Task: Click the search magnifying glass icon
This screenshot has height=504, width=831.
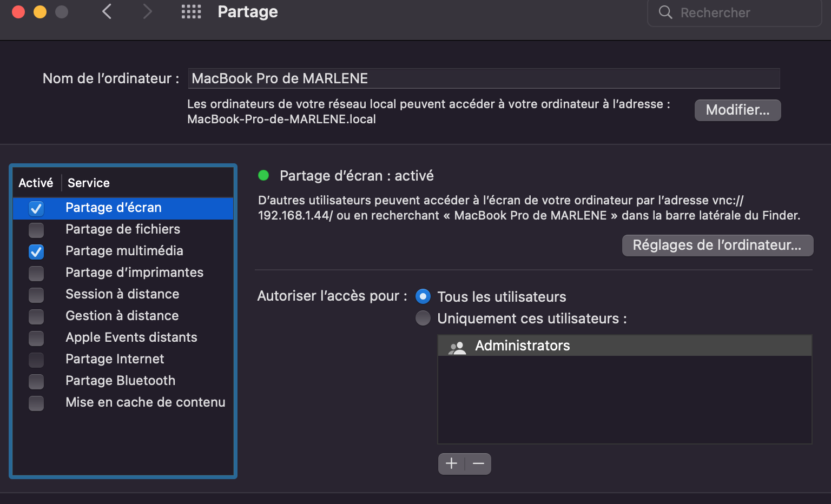Action: coord(665,12)
